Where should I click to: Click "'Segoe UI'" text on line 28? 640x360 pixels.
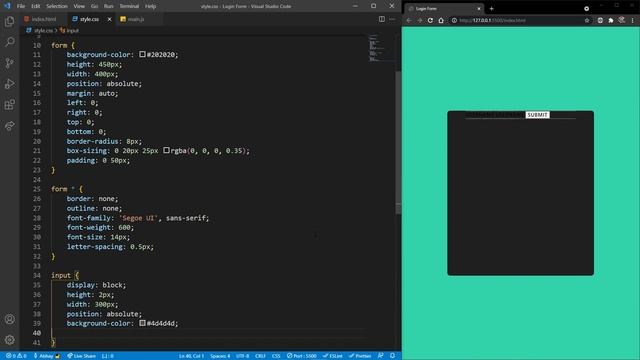click(138, 218)
